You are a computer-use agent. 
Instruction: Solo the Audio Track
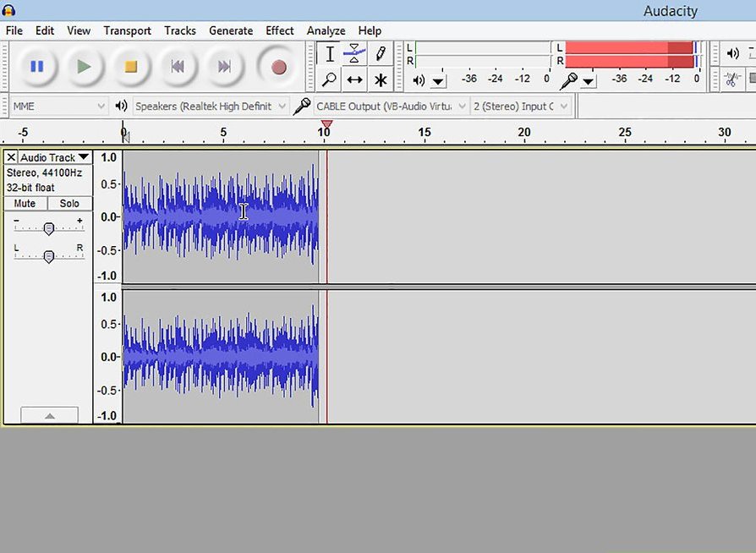(x=69, y=204)
